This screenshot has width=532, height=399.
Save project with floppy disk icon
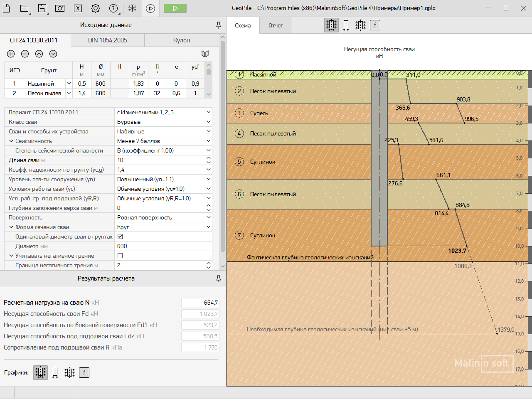[x=42, y=8]
